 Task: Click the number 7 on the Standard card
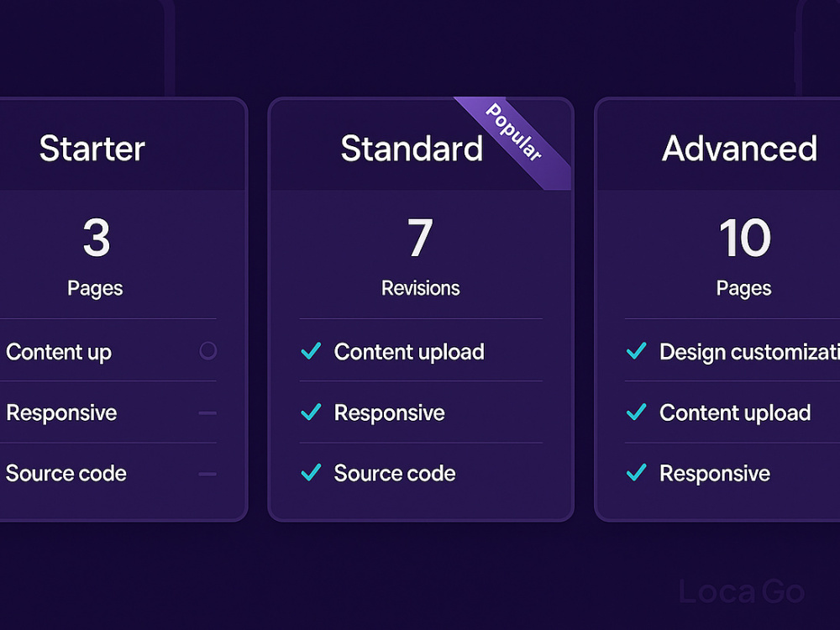pos(420,238)
